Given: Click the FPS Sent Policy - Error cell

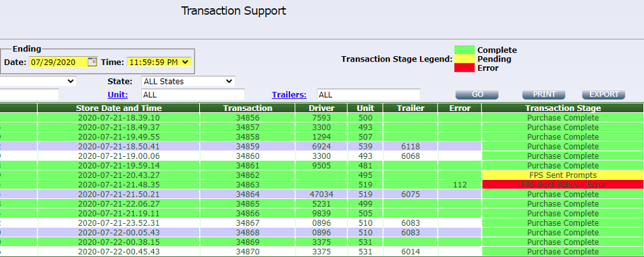Looking at the screenshot, I should point(563,185).
